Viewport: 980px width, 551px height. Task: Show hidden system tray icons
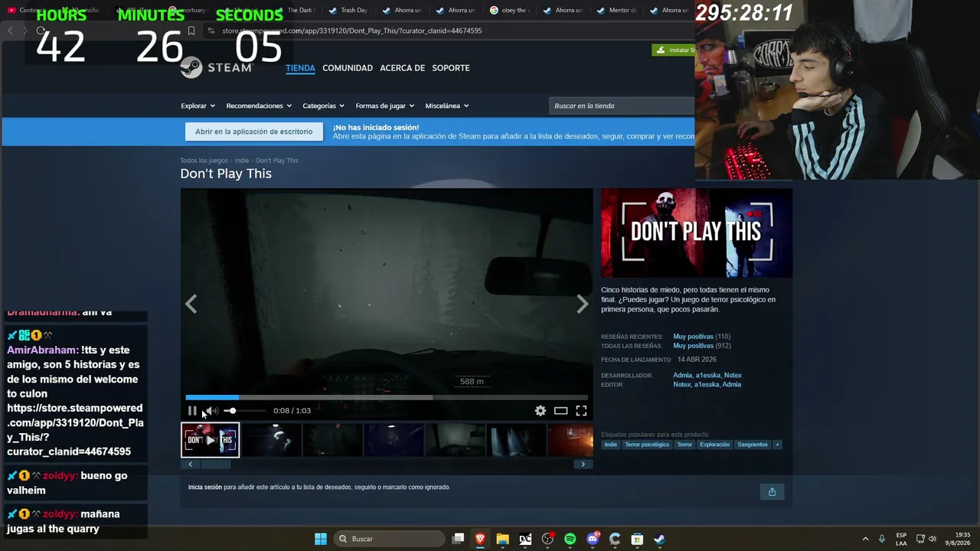(x=865, y=539)
